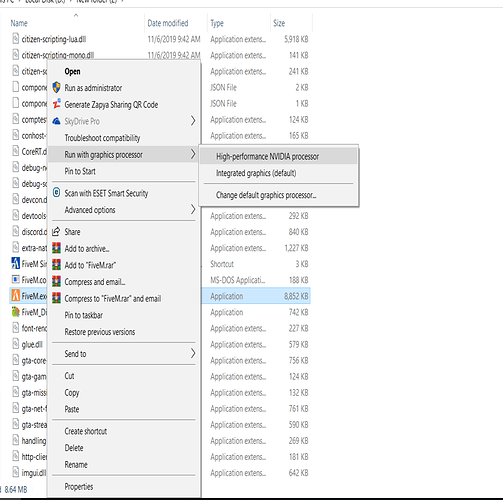Select the FiveM.exe application file icon

[x=15, y=296]
